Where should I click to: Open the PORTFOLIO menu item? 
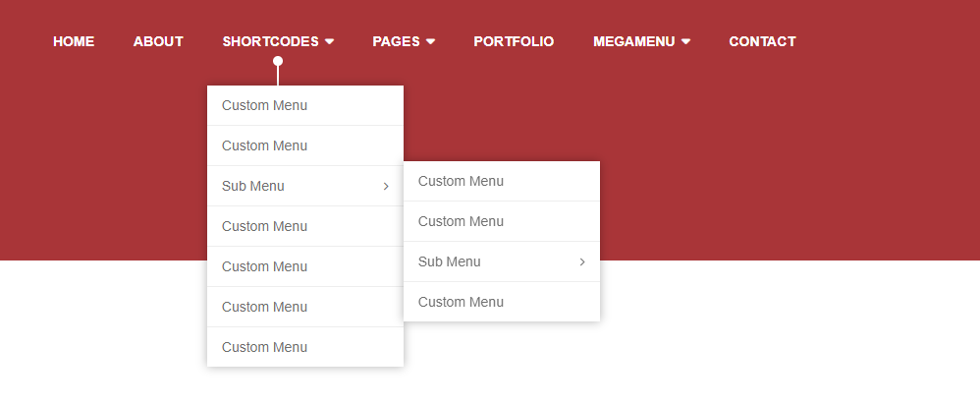coord(514,41)
